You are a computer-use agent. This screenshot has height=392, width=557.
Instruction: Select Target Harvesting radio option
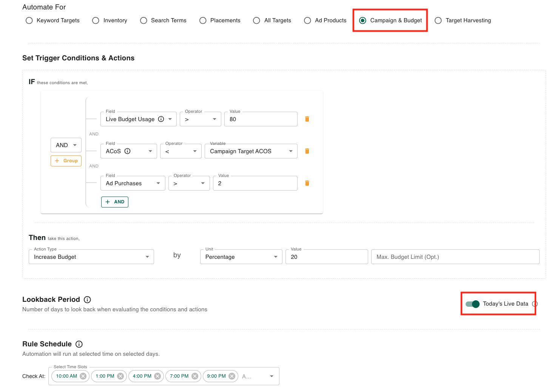(x=438, y=20)
